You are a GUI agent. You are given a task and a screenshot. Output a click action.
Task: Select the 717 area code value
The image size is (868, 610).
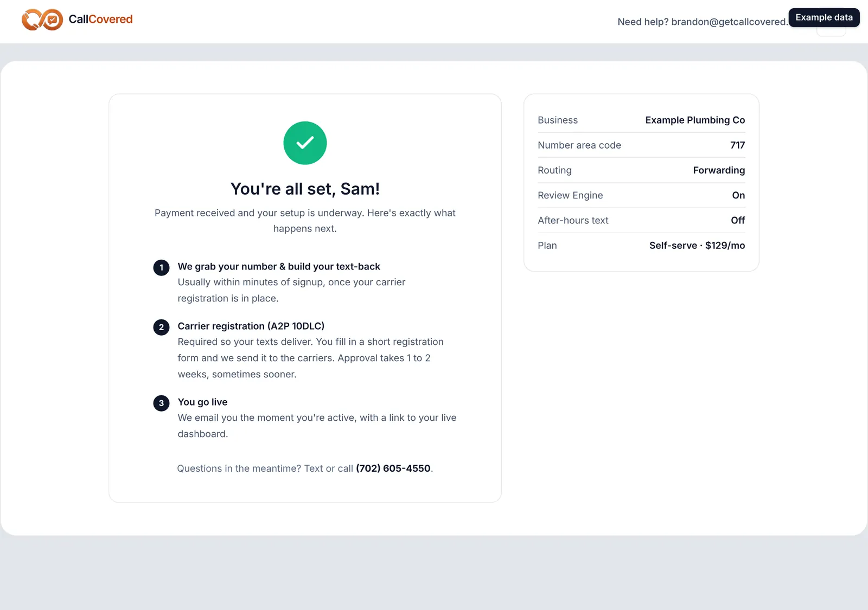click(738, 145)
